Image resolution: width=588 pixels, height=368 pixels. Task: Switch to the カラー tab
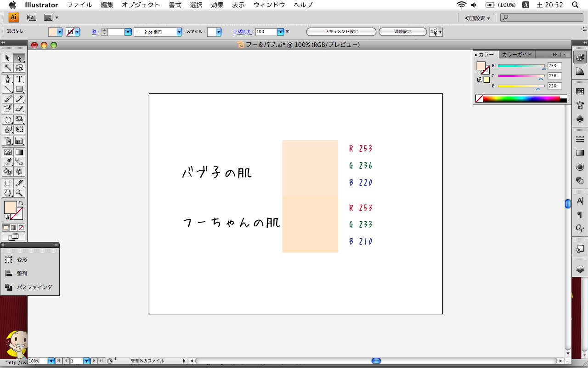(x=486, y=54)
